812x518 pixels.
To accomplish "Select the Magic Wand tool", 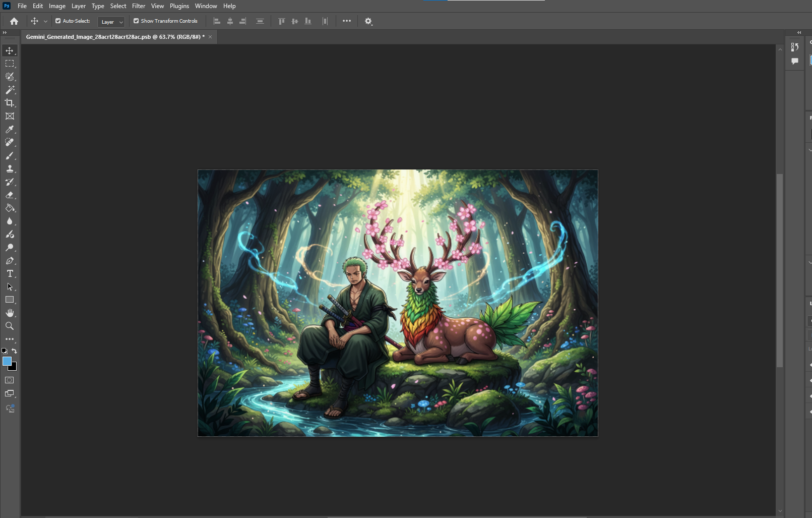I will tap(10, 90).
